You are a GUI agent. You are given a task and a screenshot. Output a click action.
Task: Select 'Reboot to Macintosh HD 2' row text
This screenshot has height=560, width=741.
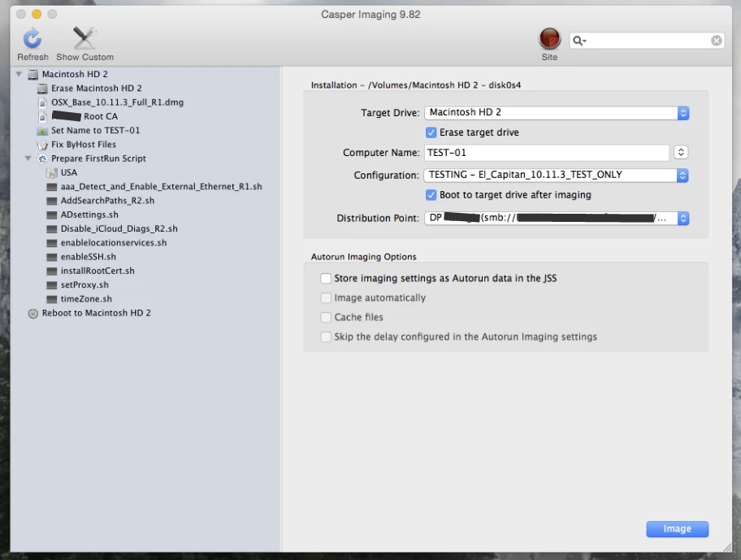97,313
